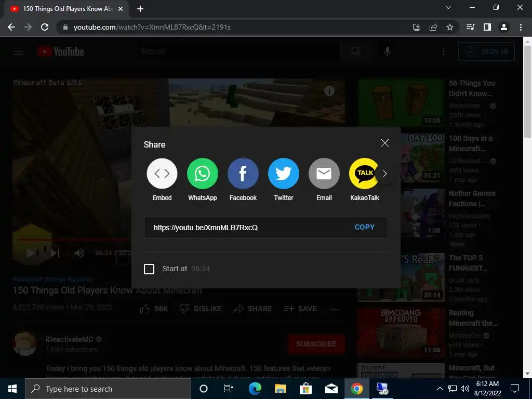Open the notification center icon
Viewport: 532px width, 399px height.
tap(515, 389)
